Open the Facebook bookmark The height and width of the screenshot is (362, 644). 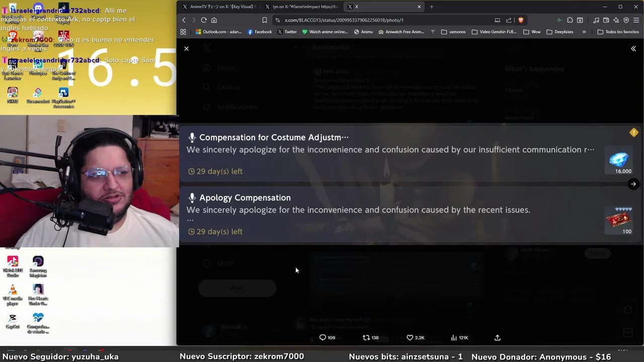point(260,32)
